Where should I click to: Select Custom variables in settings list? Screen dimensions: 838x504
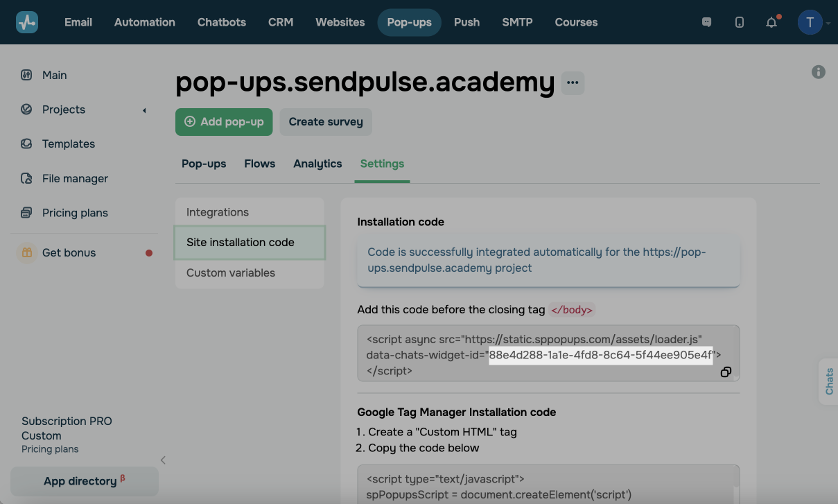click(x=231, y=273)
